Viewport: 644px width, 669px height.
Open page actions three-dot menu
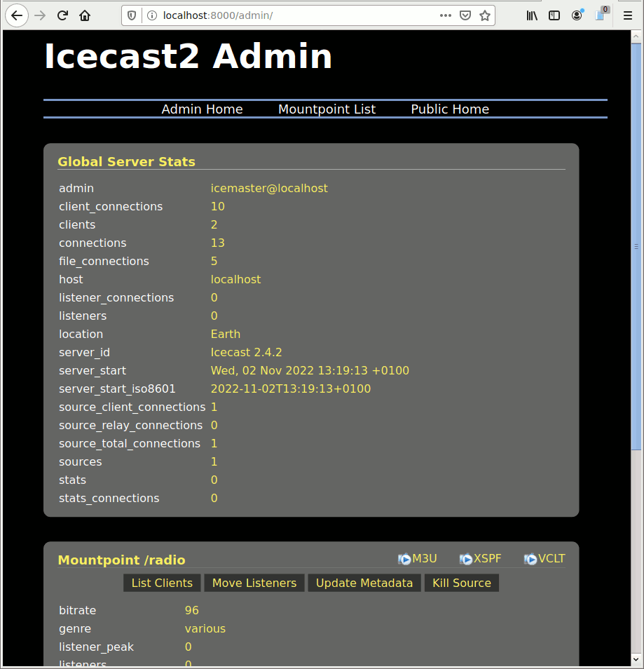pyautogui.click(x=446, y=15)
